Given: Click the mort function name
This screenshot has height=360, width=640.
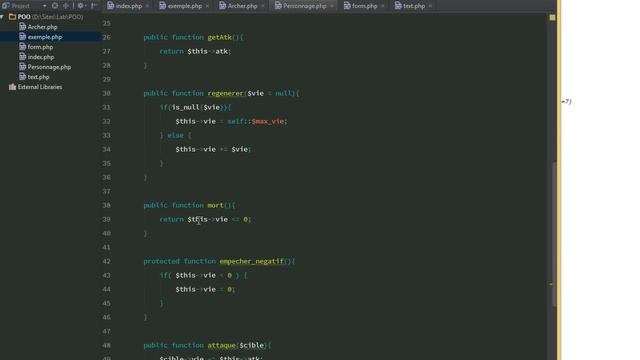Looking at the screenshot, I should click(x=215, y=205).
